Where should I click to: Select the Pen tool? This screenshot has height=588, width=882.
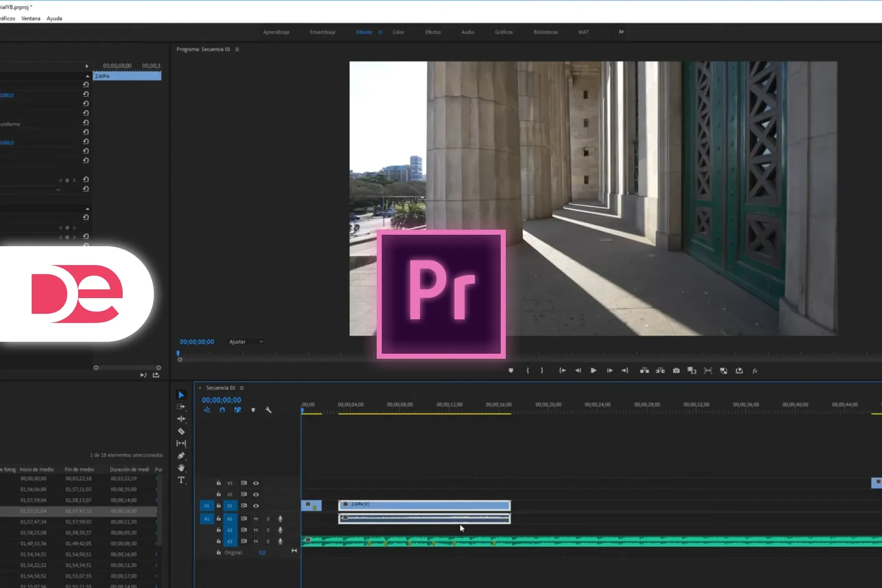(181, 456)
